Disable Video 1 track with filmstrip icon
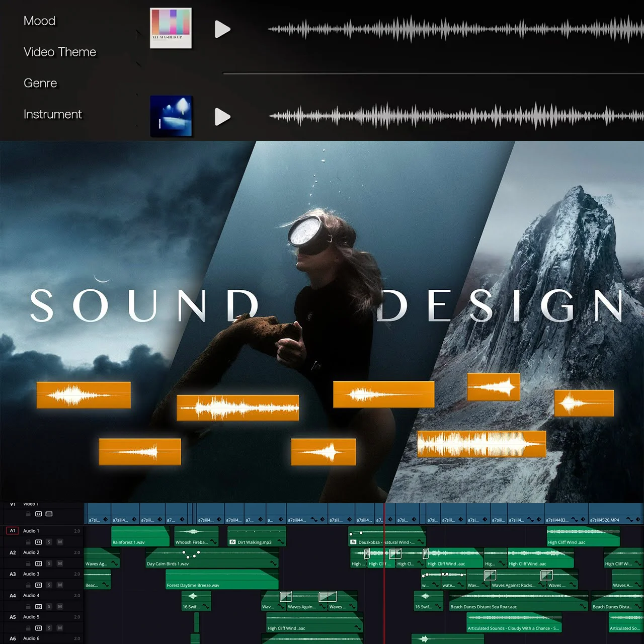The width and height of the screenshot is (644, 644). [x=49, y=514]
